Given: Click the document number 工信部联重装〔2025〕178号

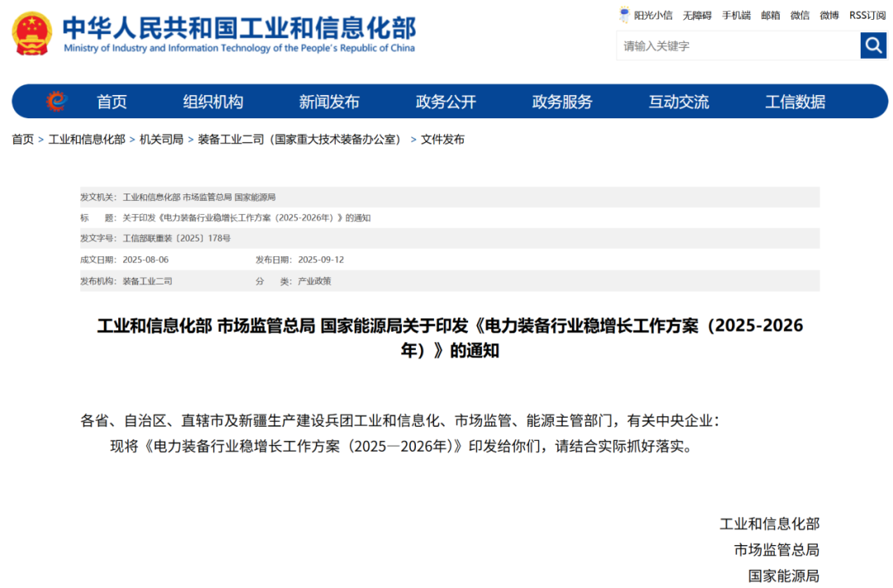Looking at the screenshot, I should 177,238.
